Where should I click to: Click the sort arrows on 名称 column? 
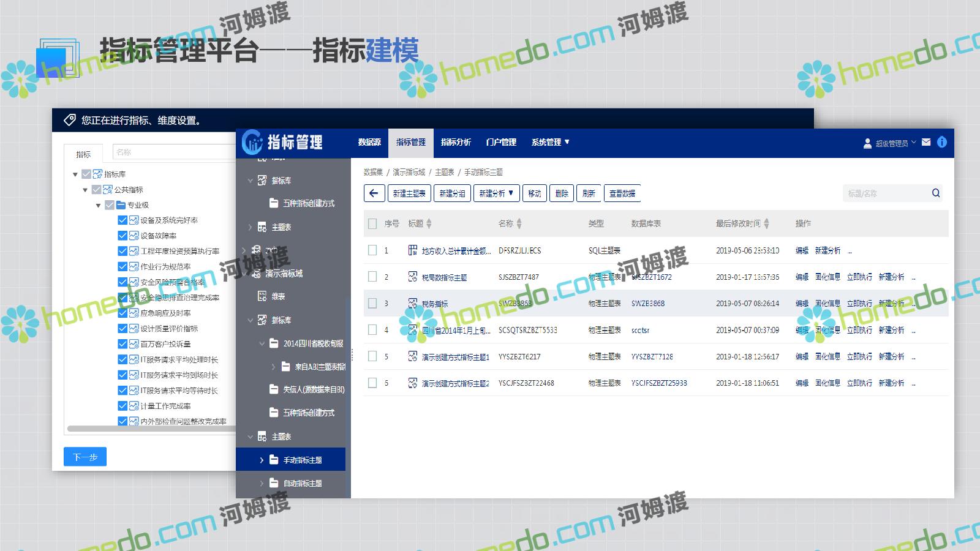point(519,223)
